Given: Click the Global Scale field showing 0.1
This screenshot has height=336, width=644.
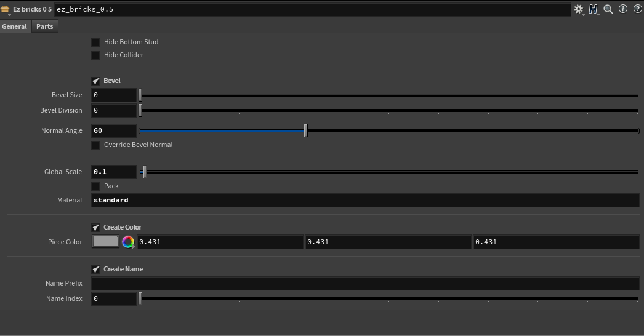Looking at the screenshot, I should coord(114,172).
